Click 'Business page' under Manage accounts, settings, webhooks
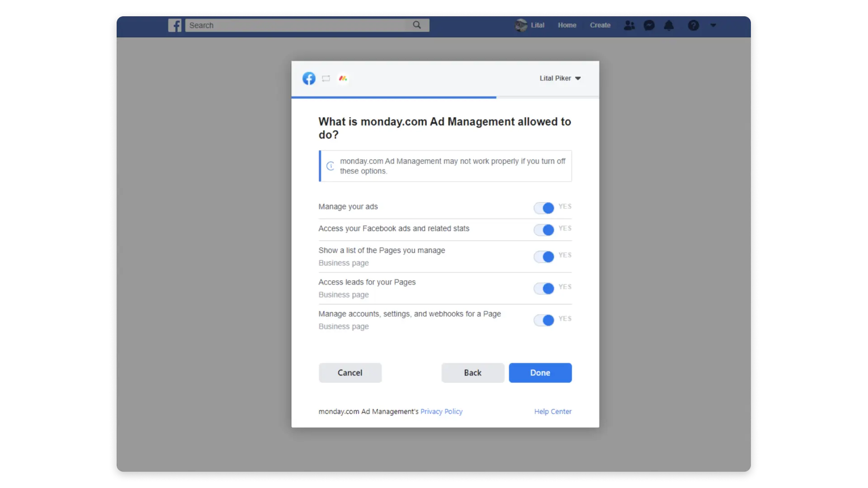 click(x=344, y=326)
